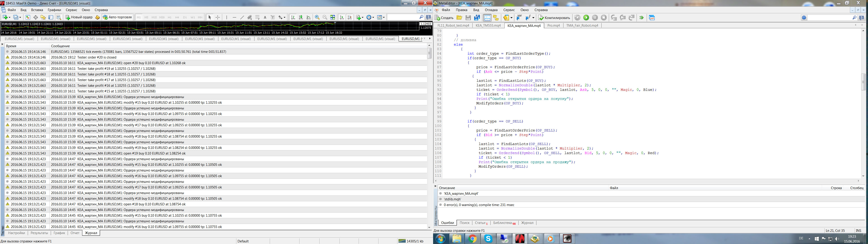The height and width of the screenshot is (244, 868).
Task: Select the trendline drawing tool
Action: point(242,17)
